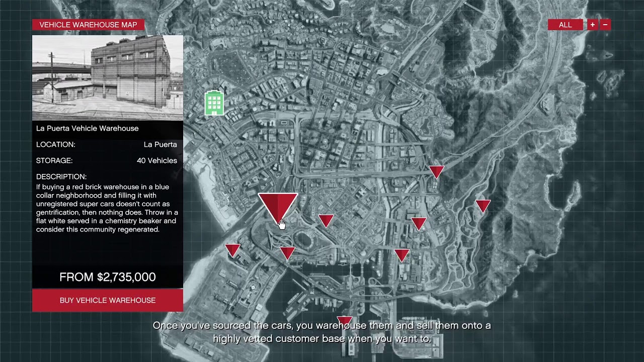Click the La Puerta warehouse photo thumbnail

[108, 78]
